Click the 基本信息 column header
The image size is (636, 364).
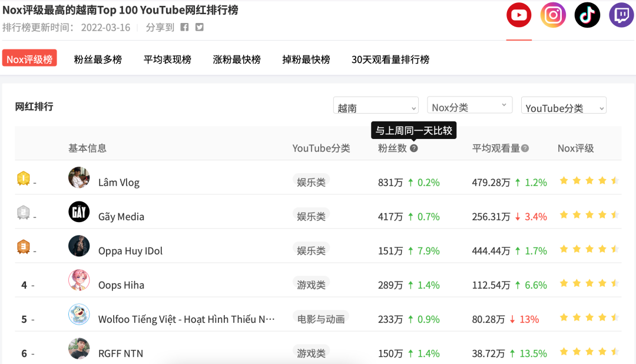point(87,148)
